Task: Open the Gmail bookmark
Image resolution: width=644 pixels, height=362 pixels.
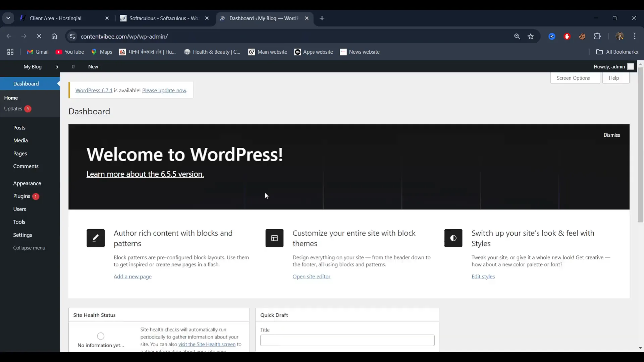Action: [38, 52]
